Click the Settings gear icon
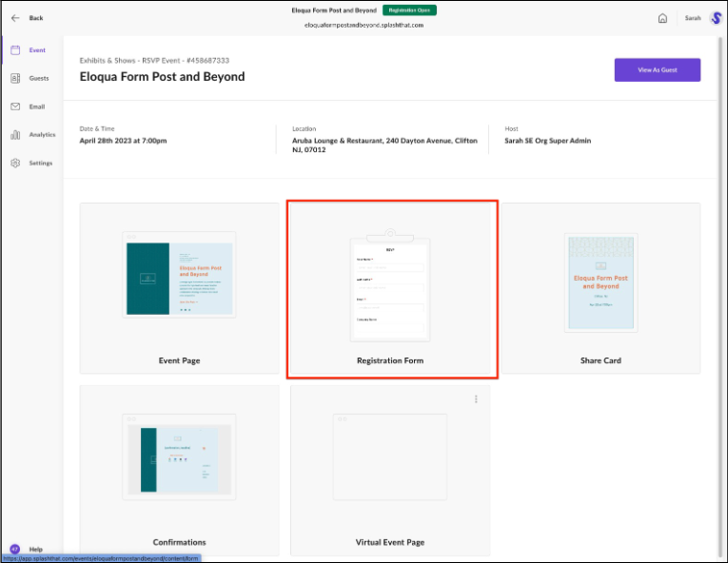The height and width of the screenshot is (563, 728). pos(15,163)
